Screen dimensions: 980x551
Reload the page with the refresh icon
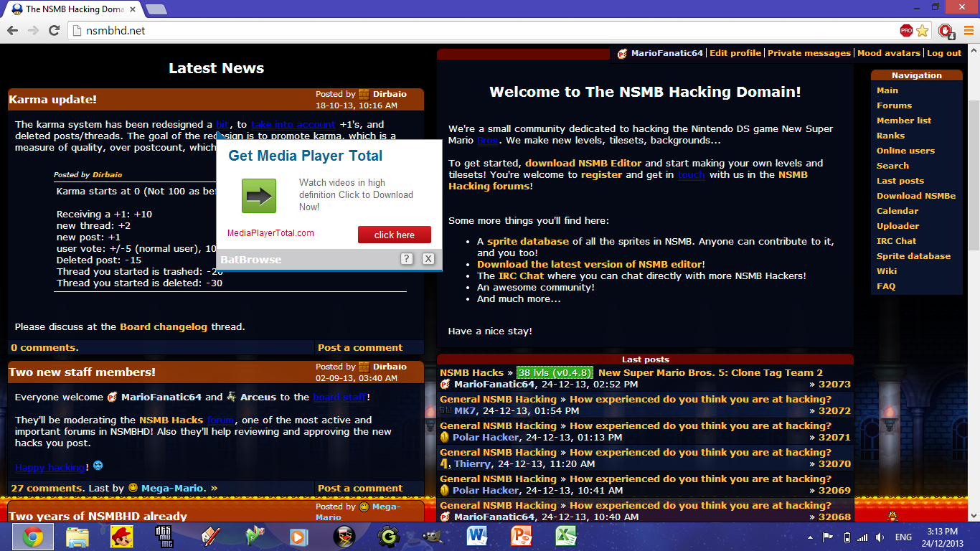point(54,31)
